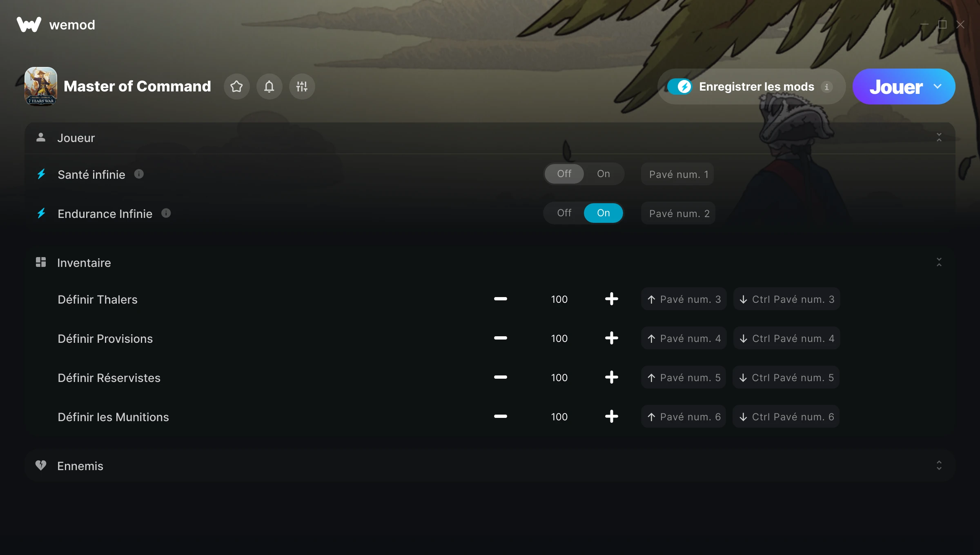The height and width of the screenshot is (555, 980).
Task: Show info for Santé infinie
Action: [139, 174]
